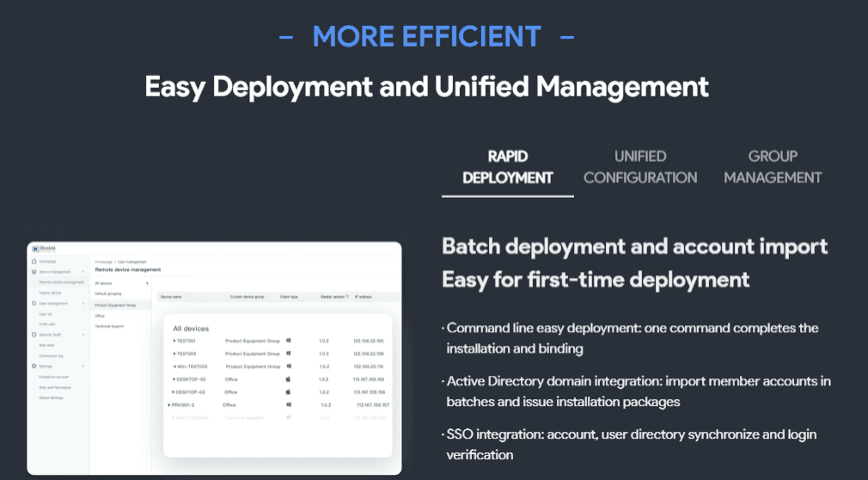Click the Current device group column header
The image size is (868, 480).
[x=247, y=297]
